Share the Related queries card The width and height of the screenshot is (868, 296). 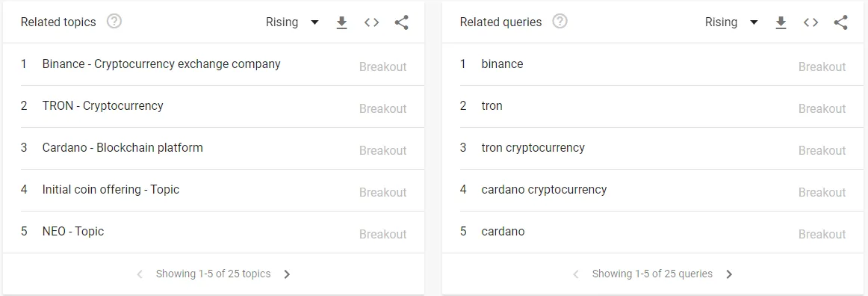[x=840, y=22]
